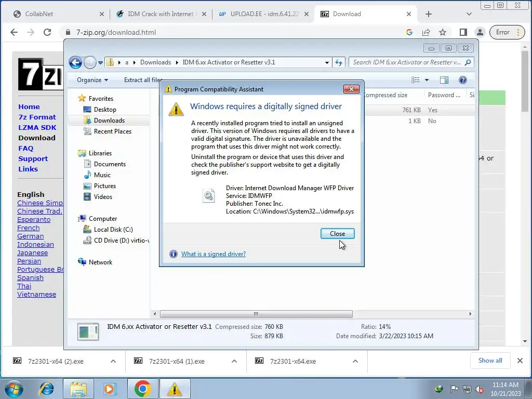Click the Explorer horizontal scrollbar thumb
Viewport: 532px width, 399px height.
pyautogui.click(x=256, y=314)
